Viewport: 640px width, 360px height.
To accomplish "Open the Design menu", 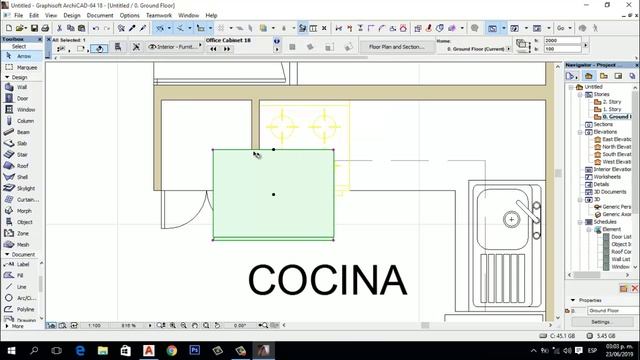I will (x=72, y=15).
